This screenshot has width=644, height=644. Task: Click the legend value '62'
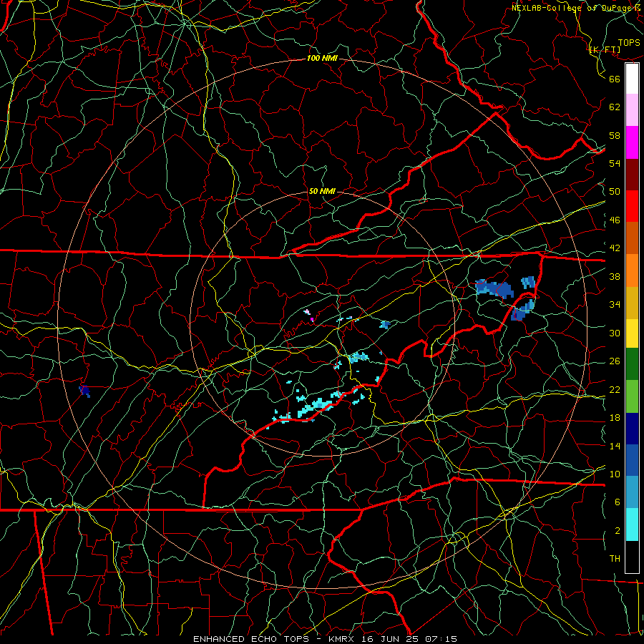click(615, 107)
